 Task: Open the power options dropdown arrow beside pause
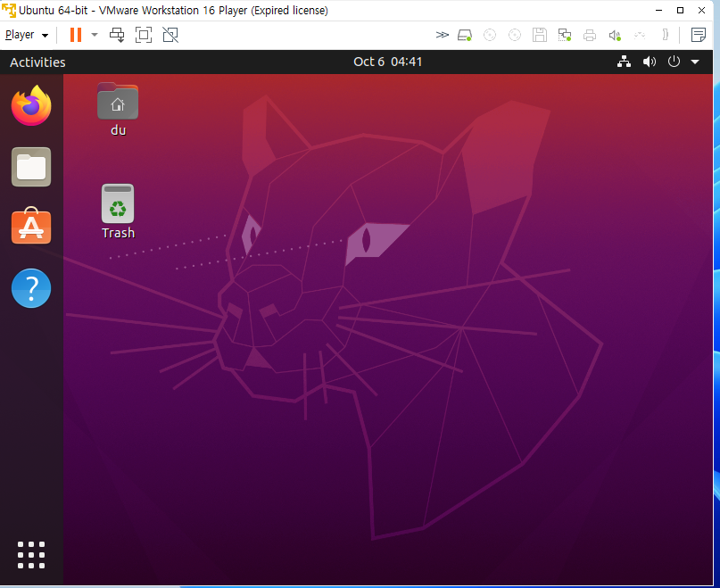[95, 35]
